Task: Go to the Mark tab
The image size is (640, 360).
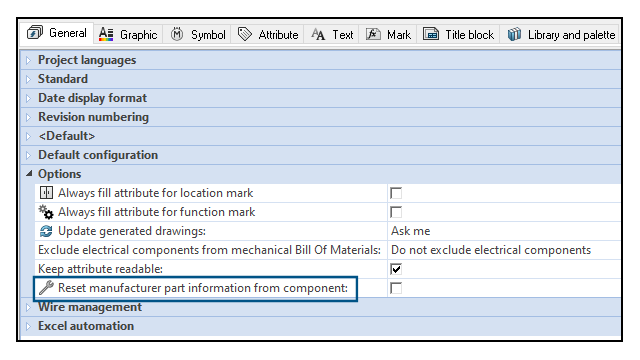Action: point(388,34)
